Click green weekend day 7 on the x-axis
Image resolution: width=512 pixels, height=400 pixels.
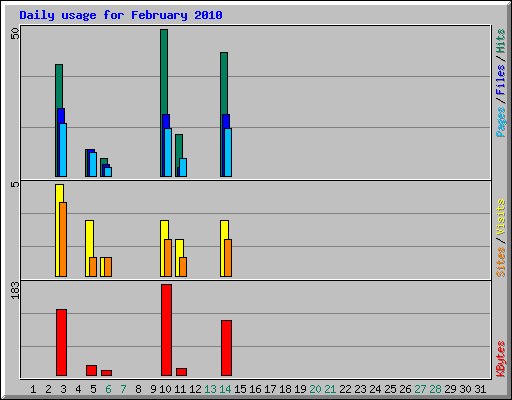pos(123,389)
